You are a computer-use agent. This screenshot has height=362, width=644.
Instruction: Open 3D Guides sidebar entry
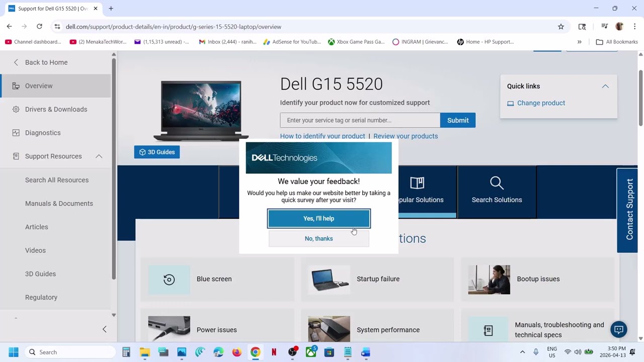(x=40, y=274)
